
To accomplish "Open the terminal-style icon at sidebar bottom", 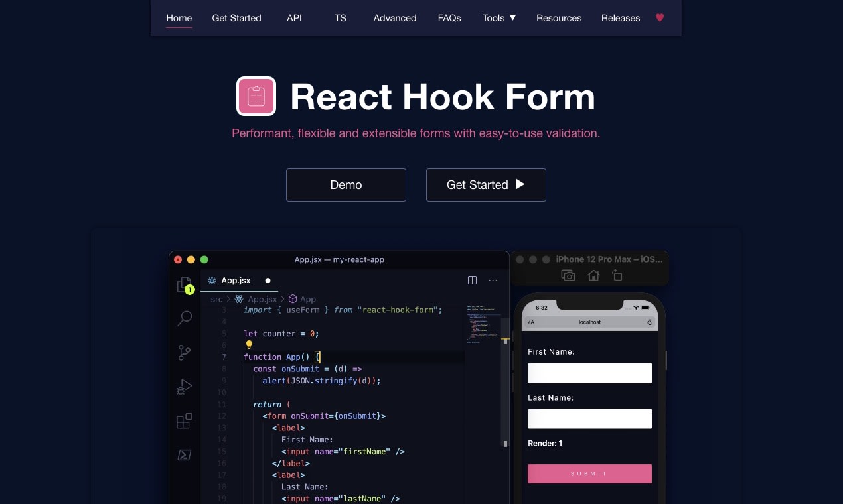I will pyautogui.click(x=185, y=455).
